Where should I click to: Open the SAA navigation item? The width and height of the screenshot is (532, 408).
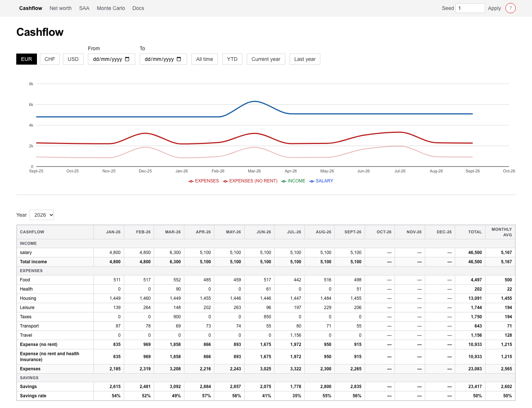coord(84,8)
